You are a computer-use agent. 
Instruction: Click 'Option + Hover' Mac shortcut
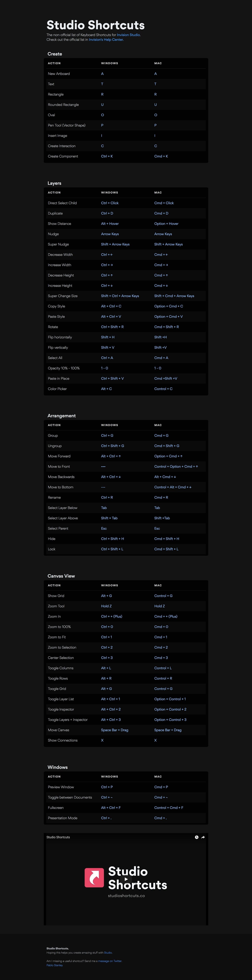pos(166,224)
